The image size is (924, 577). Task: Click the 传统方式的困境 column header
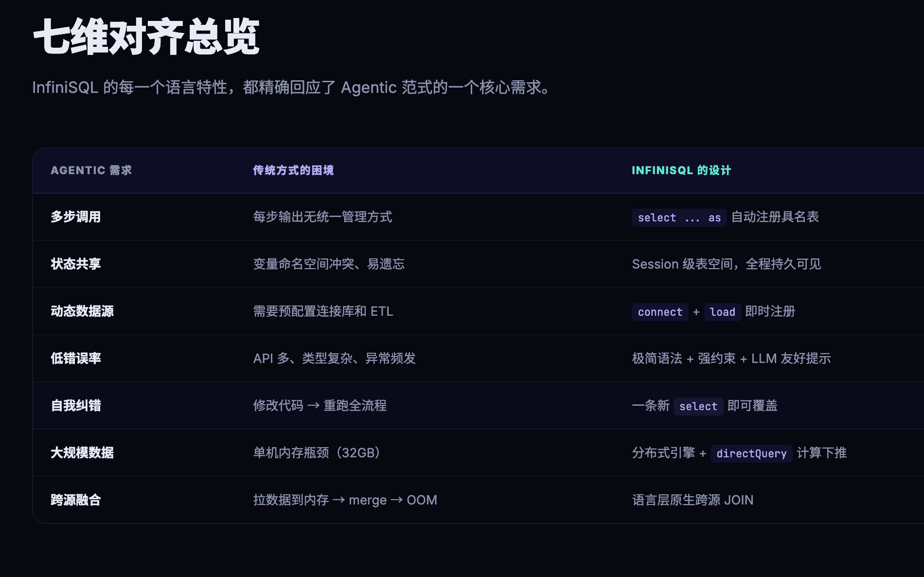point(293,170)
